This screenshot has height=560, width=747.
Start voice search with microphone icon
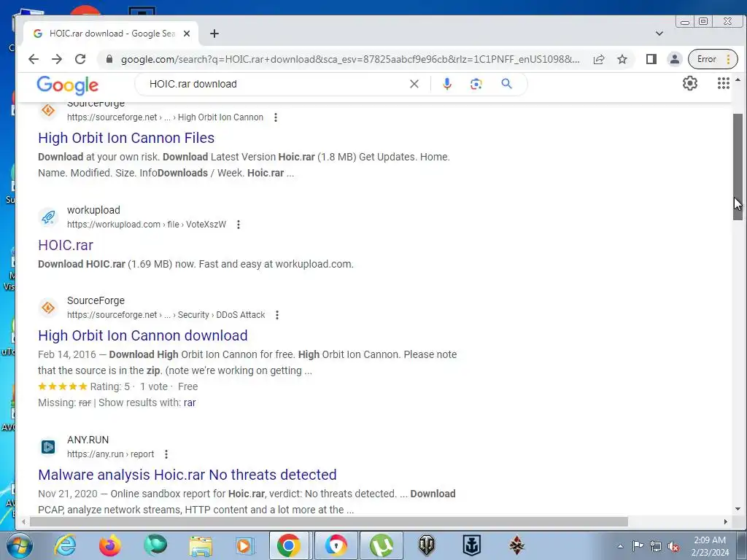(447, 84)
